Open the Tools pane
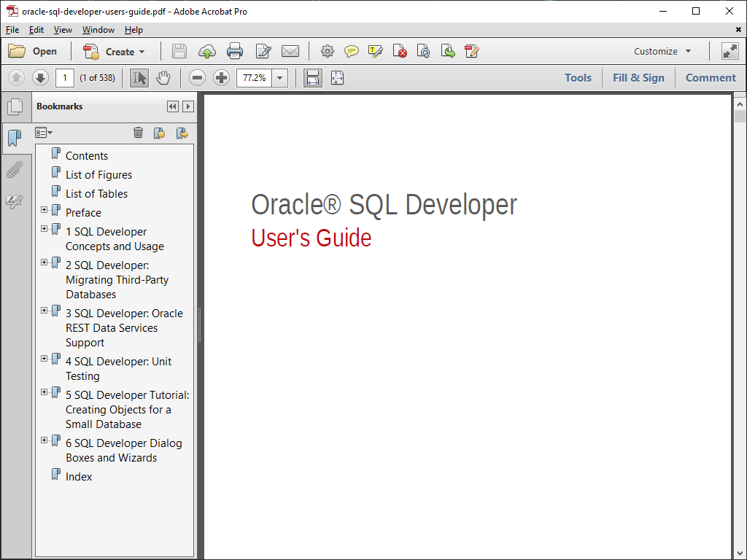This screenshot has height=560, width=747. coord(578,77)
